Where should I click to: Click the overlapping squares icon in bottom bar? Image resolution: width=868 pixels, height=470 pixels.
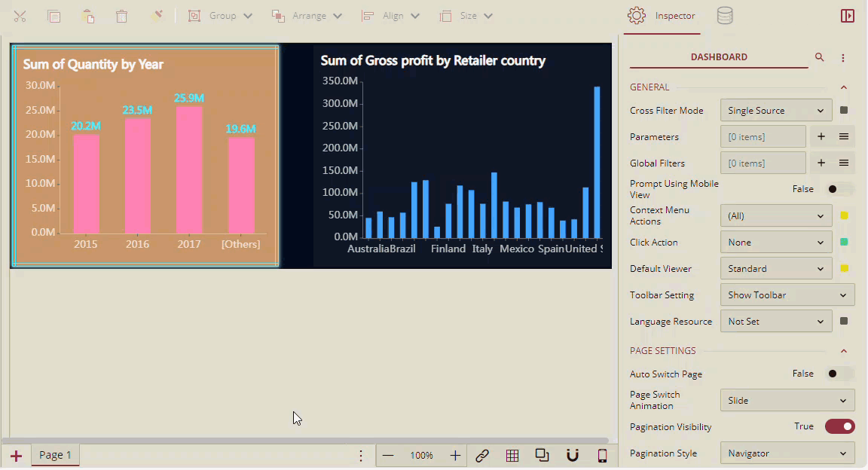pos(542,455)
